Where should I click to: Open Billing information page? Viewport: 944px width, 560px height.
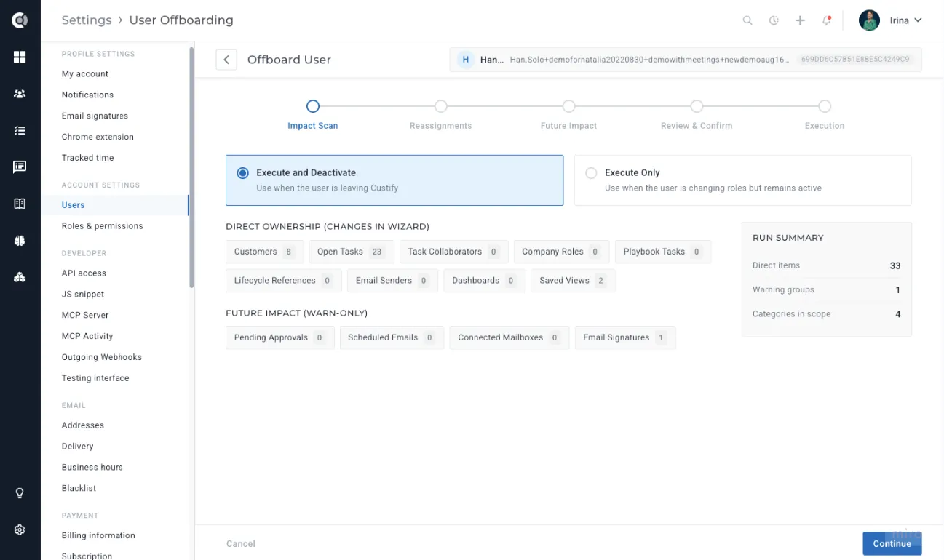tap(98, 535)
